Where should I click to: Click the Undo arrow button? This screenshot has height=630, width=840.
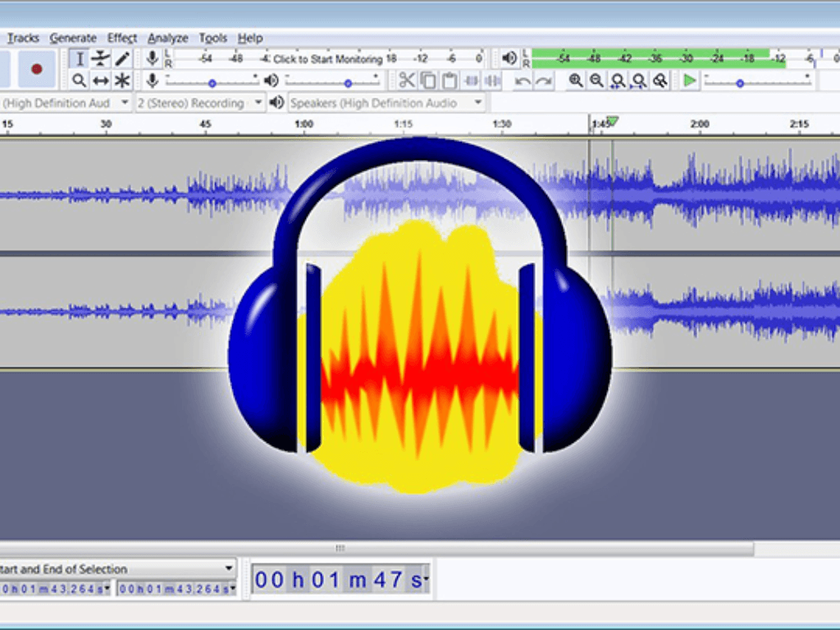(x=523, y=80)
